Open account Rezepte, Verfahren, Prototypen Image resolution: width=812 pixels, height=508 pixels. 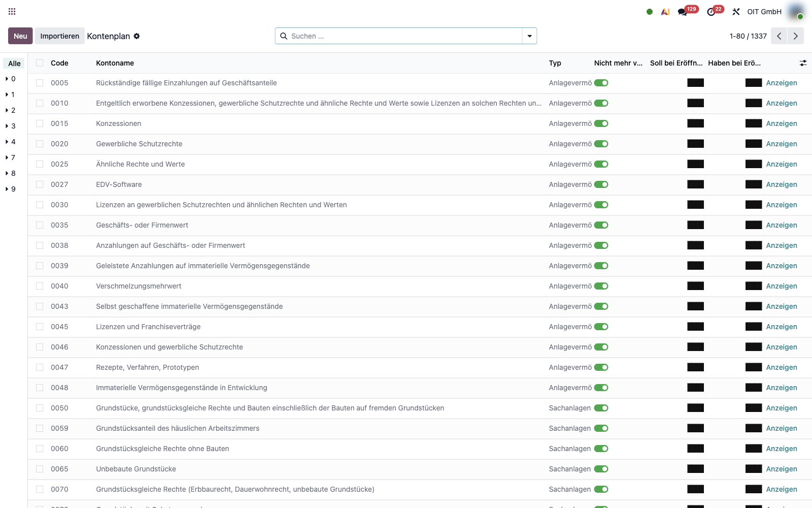coord(148,367)
